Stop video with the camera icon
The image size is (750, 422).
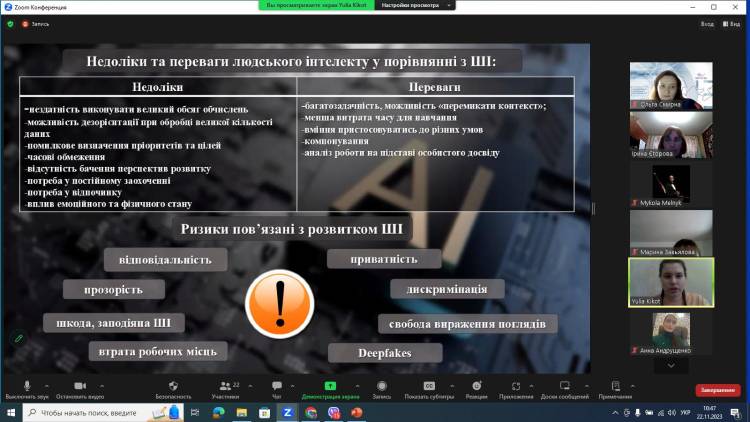coord(81,386)
